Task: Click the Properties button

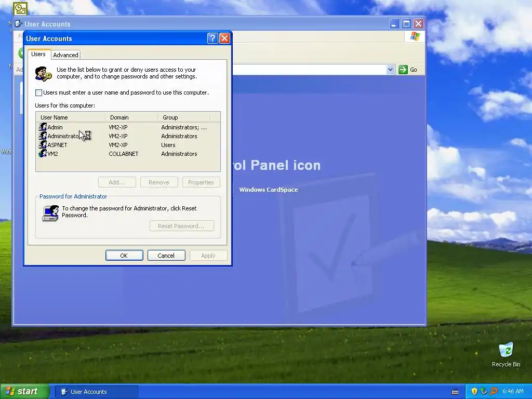Action: tap(201, 182)
